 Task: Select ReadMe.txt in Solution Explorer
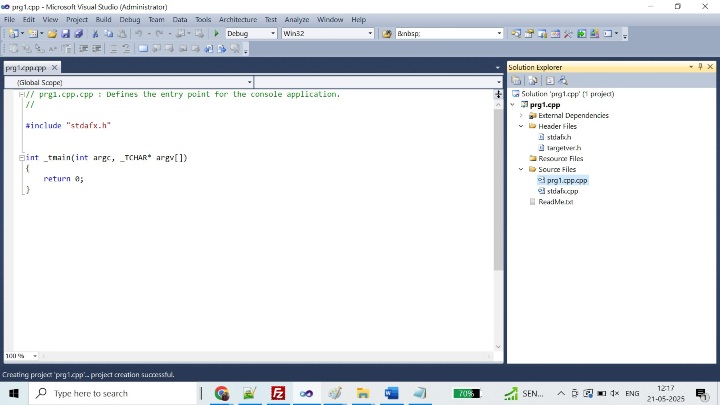555,201
